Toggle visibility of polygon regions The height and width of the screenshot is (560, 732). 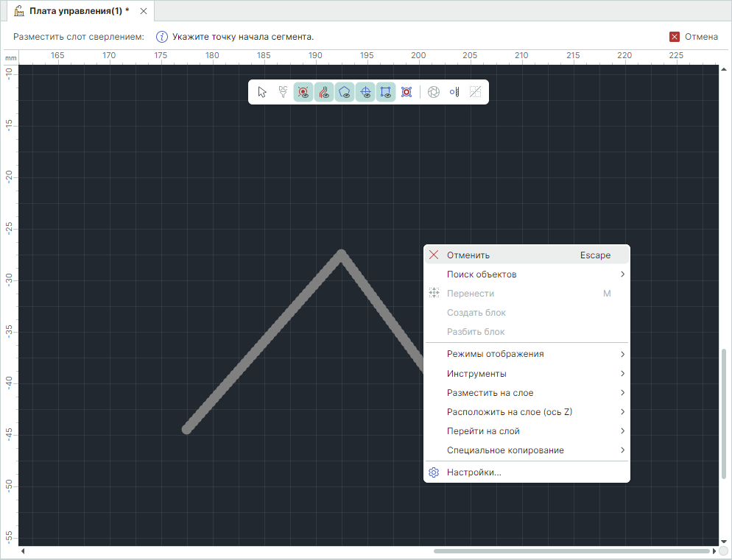point(345,92)
